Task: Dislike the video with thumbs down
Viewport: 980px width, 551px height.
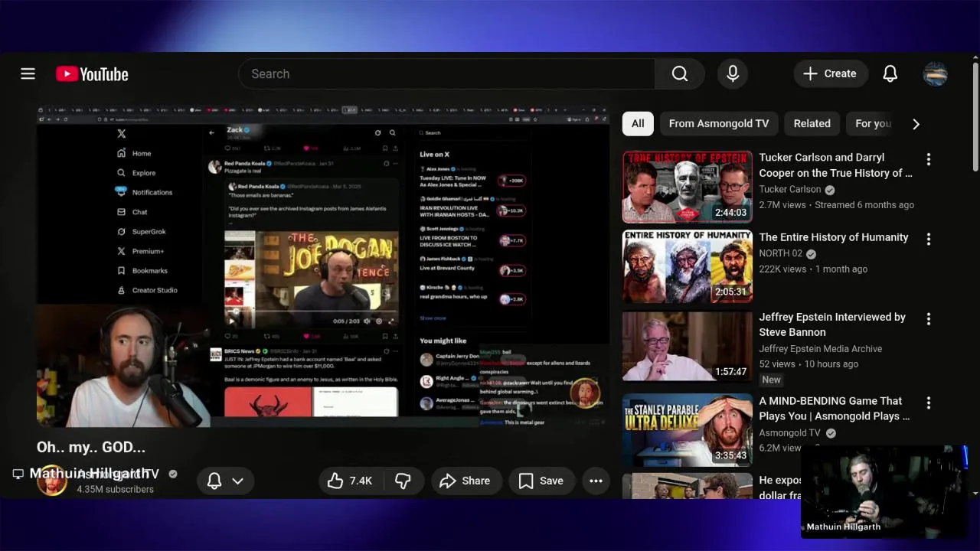Action: coord(403,481)
